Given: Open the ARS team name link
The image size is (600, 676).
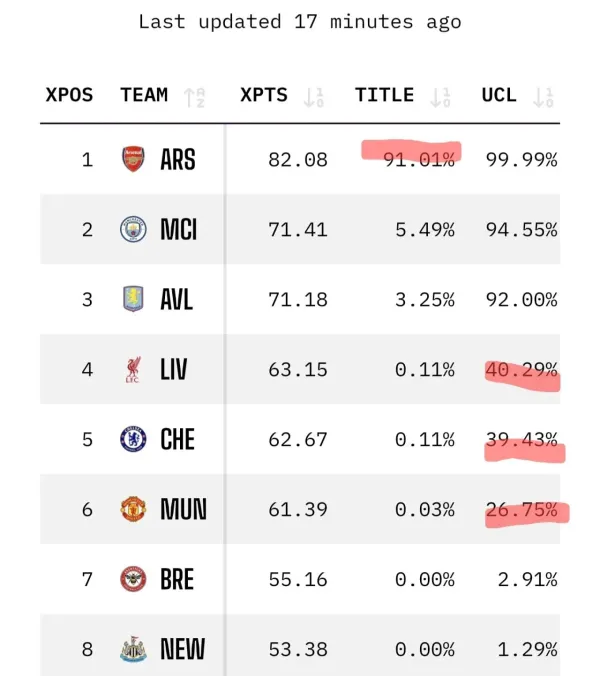Looking at the screenshot, I should [x=178, y=160].
